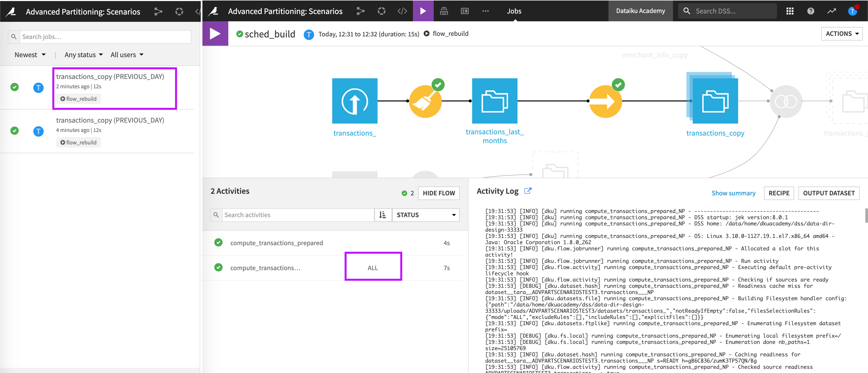Select the sync recipe arrow icon

pos(605,101)
